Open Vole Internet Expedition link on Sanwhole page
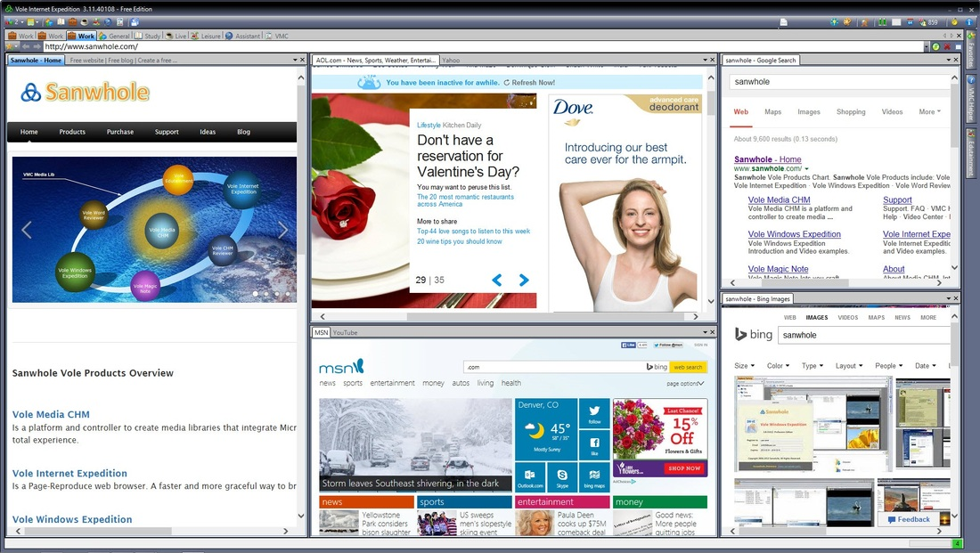This screenshot has width=980, height=553. coord(70,474)
